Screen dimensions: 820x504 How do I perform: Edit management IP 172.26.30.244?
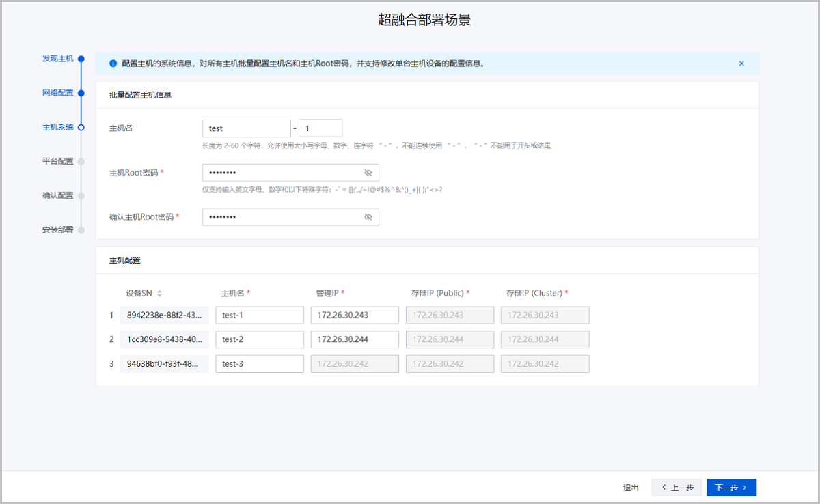pos(354,339)
